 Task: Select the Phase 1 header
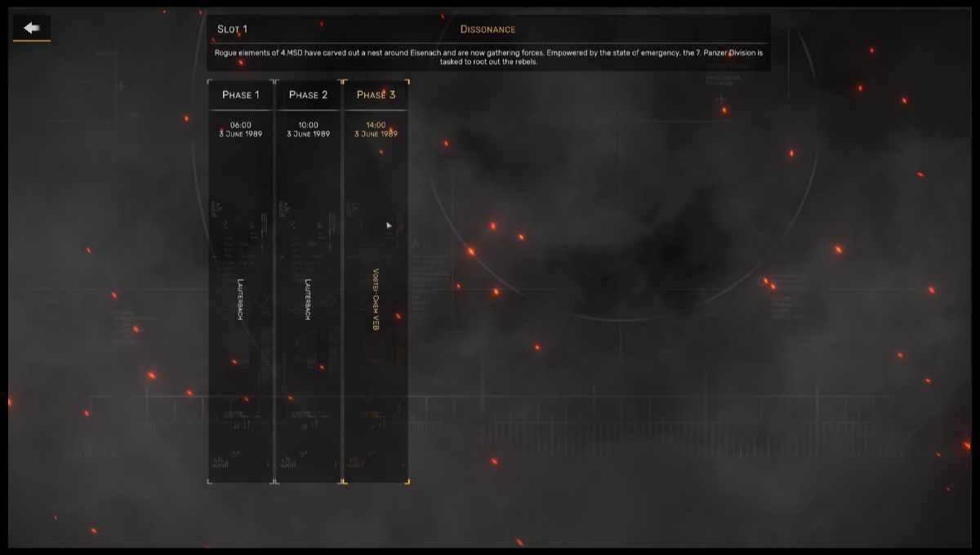(x=241, y=95)
